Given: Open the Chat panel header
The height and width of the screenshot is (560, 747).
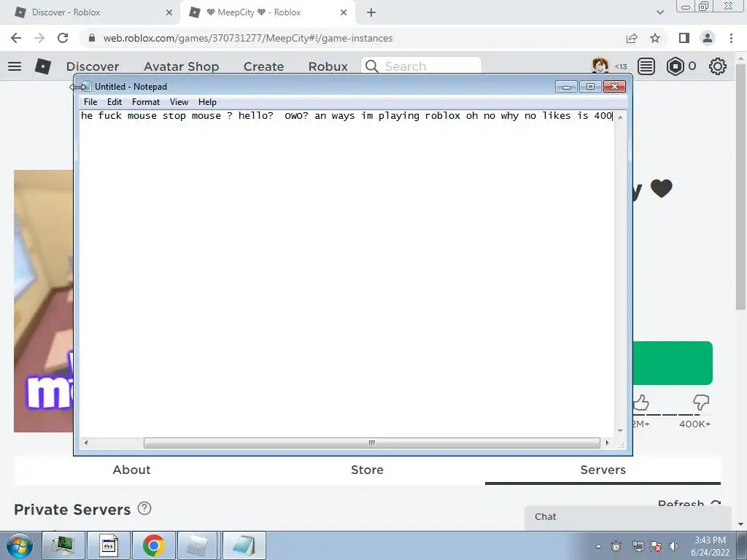Looking at the screenshot, I should coord(628,517).
